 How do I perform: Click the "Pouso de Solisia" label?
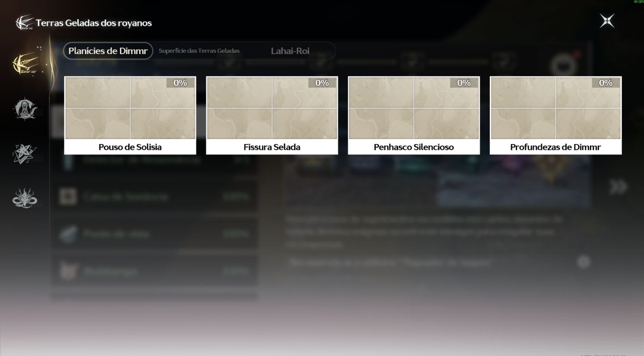[130, 147]
